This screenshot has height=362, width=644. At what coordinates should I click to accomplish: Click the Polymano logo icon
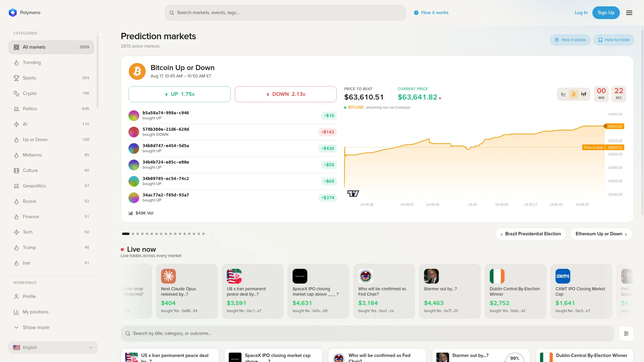point(13,13)
